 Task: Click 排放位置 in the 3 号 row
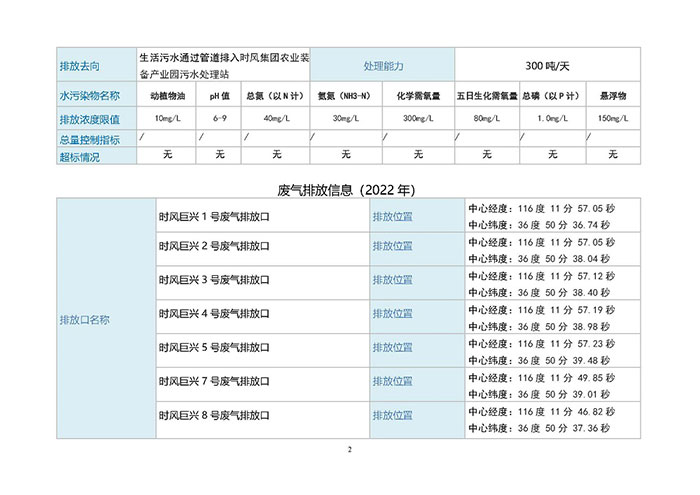[x=392, y=280]
